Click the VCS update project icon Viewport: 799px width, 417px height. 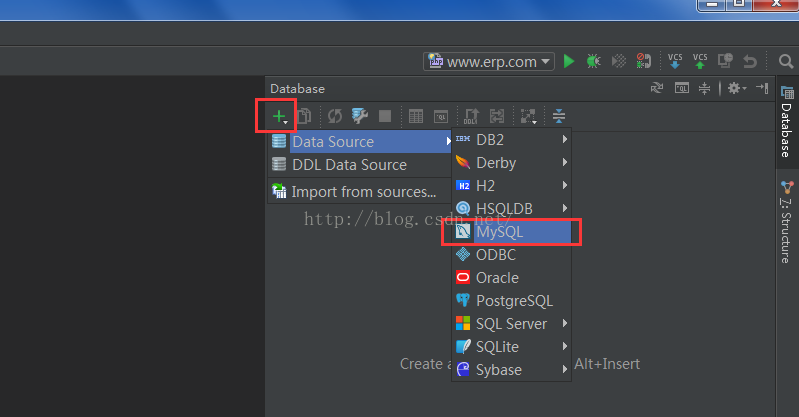pos(675,61)
